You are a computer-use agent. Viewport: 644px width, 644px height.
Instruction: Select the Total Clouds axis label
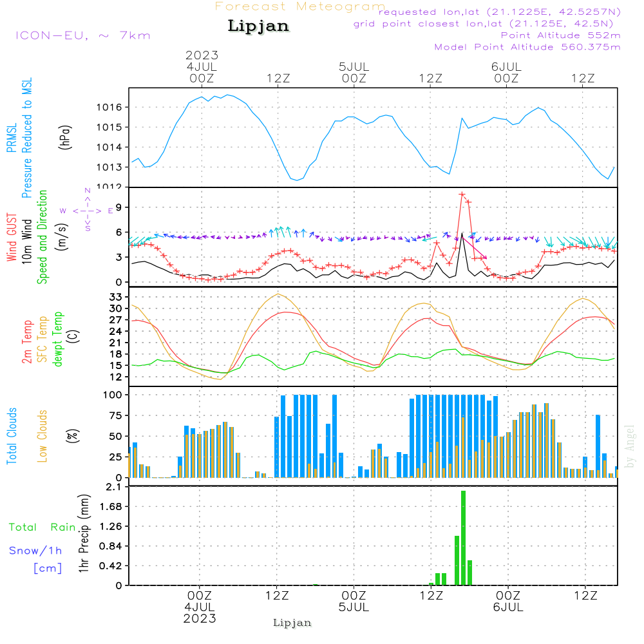tap(12, 436)
